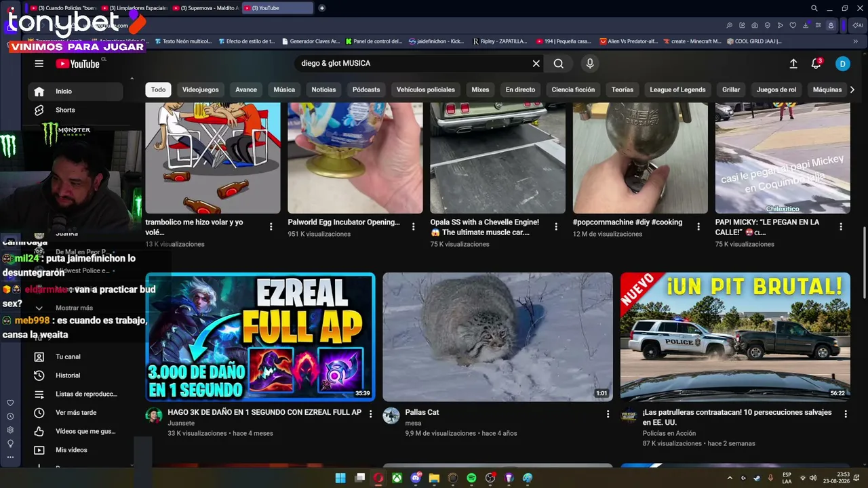
Task: Open the account avatar D
Action: pyautogui.click(x=842, y=64)
